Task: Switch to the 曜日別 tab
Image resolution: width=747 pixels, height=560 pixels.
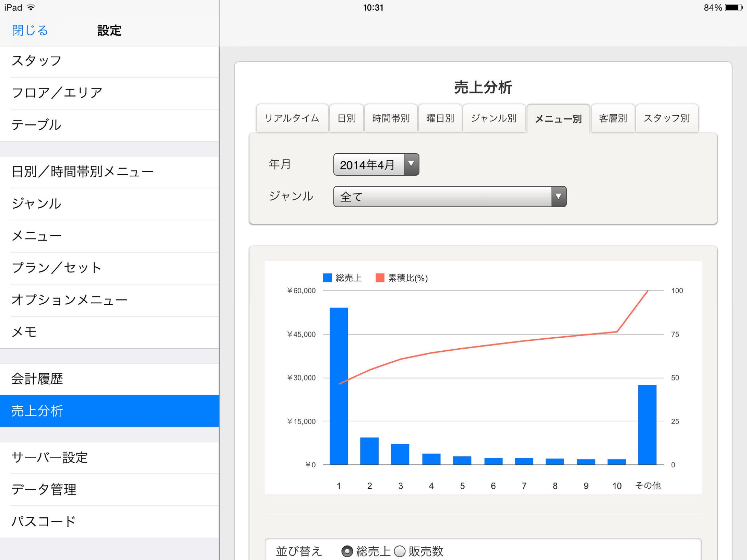Action: pyautogui.click(x=440, y=118)
